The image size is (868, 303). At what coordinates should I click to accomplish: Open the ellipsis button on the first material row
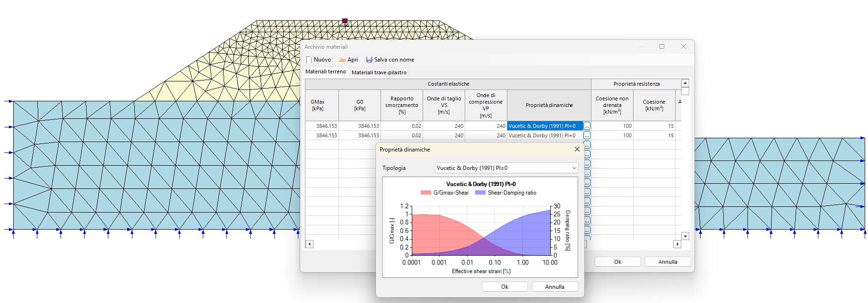coord(587,126)
